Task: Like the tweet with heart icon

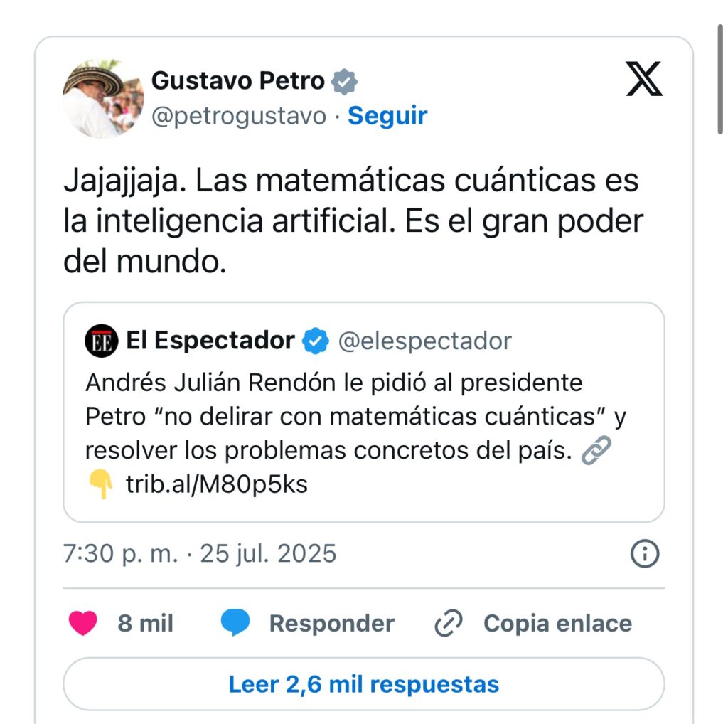Action: 82,623
